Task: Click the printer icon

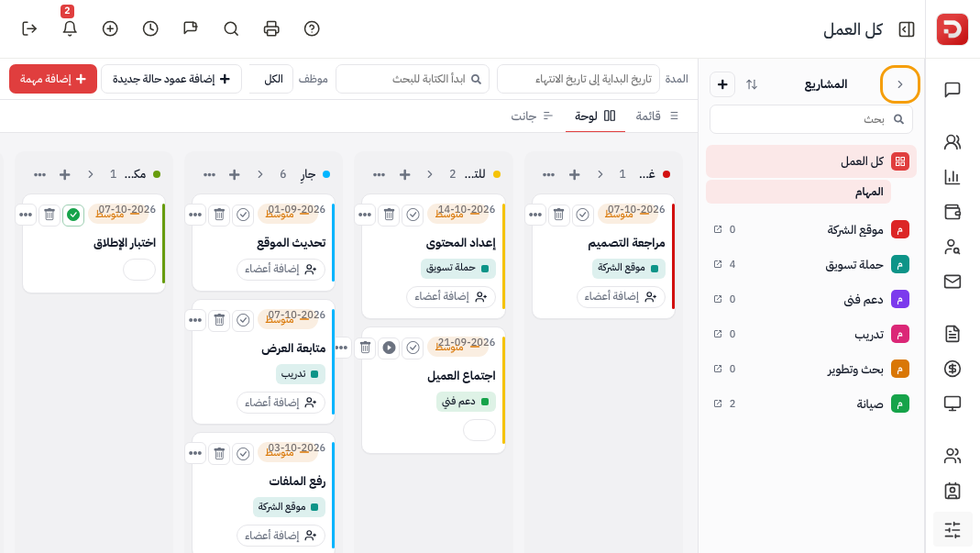Action: (271, 28)
